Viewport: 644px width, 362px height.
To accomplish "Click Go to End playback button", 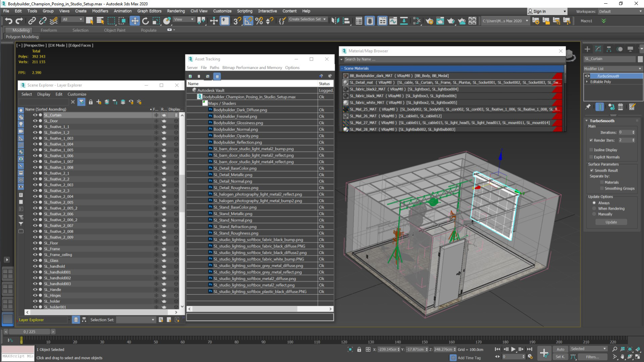I will point(530,349).
